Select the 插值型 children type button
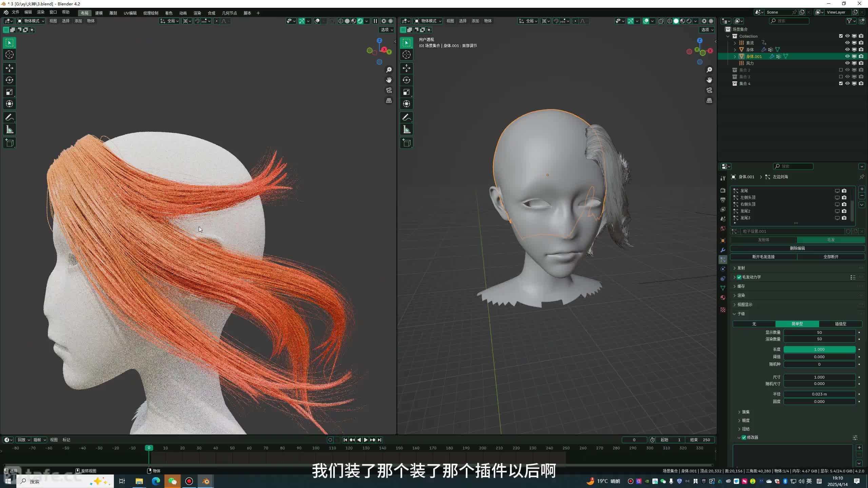868x488 pixels. click(840, 324)
